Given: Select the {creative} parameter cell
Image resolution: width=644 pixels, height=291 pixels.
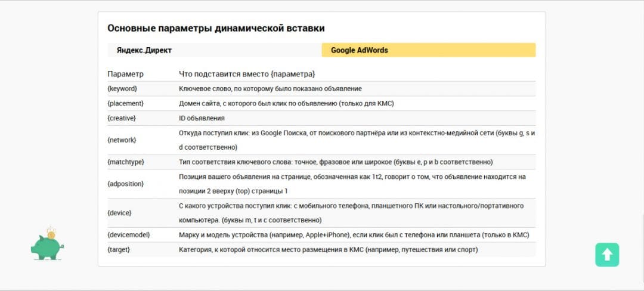Looking at the screenshot, I should coord(122,118).
